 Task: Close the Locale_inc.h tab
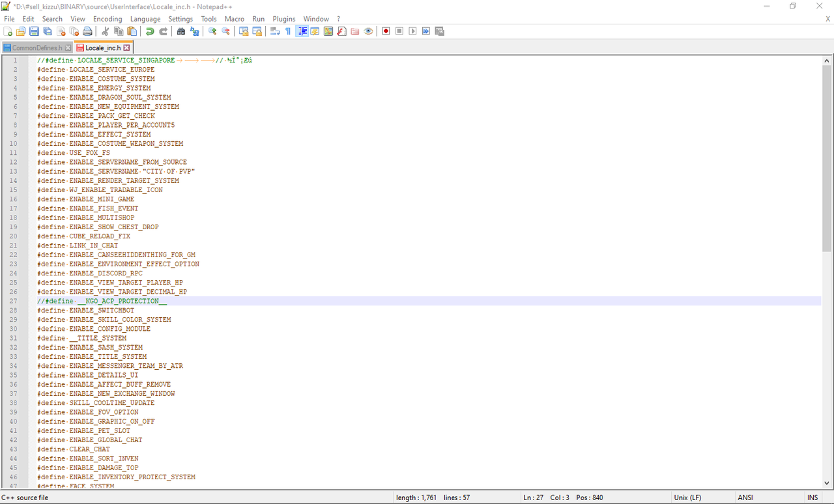coord(126,48)
